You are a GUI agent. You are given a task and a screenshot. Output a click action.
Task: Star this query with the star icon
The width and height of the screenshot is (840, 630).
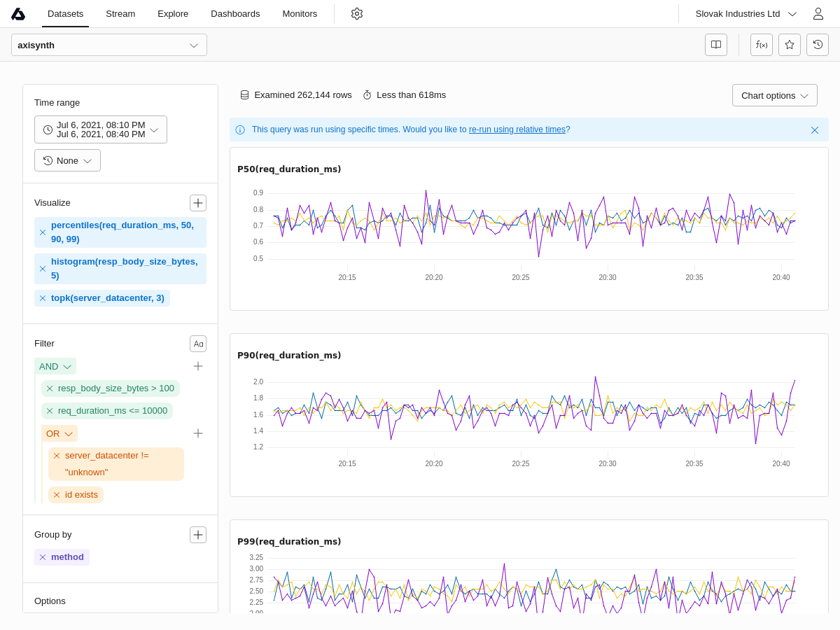click(x=789, y=45)
